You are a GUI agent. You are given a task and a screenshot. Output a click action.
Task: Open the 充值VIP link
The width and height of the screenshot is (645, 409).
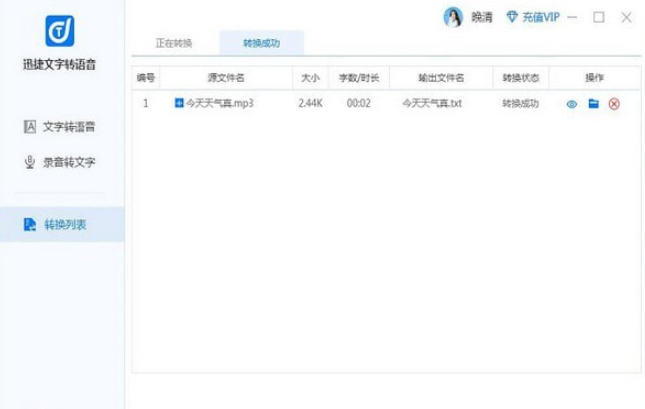click(541, 17)
